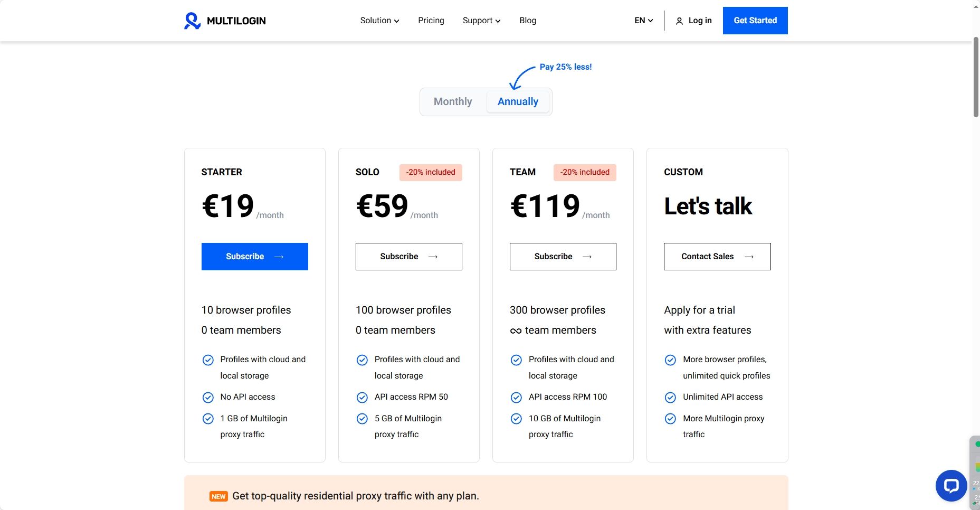
Task: Click checkmark icon beside Unlimited API access
Action: click(x=670, y=397)
